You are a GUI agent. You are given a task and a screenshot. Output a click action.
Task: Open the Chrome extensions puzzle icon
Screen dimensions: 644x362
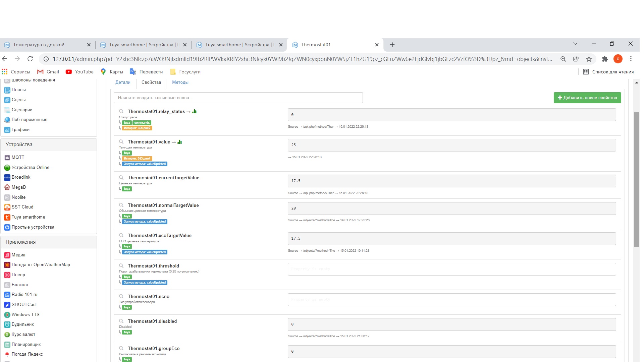coord(605,59)
